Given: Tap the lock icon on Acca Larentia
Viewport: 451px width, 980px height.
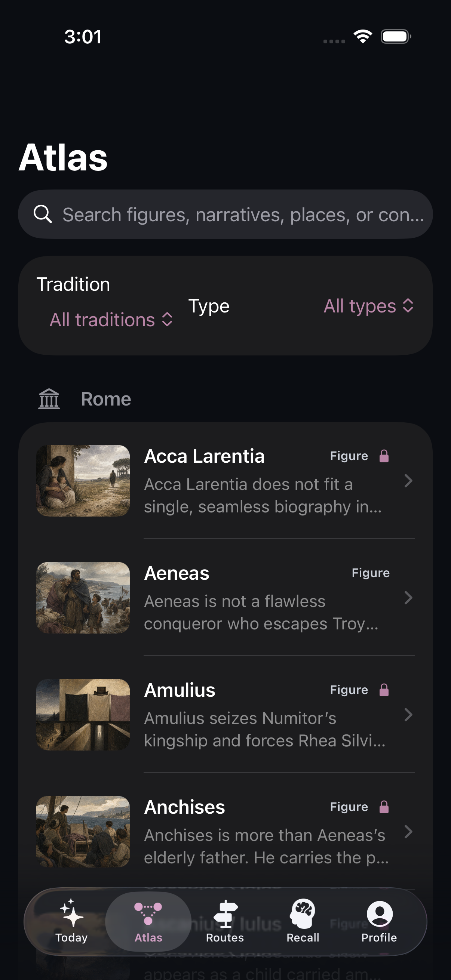Looking at the screenshot, I should click(384, 456).
